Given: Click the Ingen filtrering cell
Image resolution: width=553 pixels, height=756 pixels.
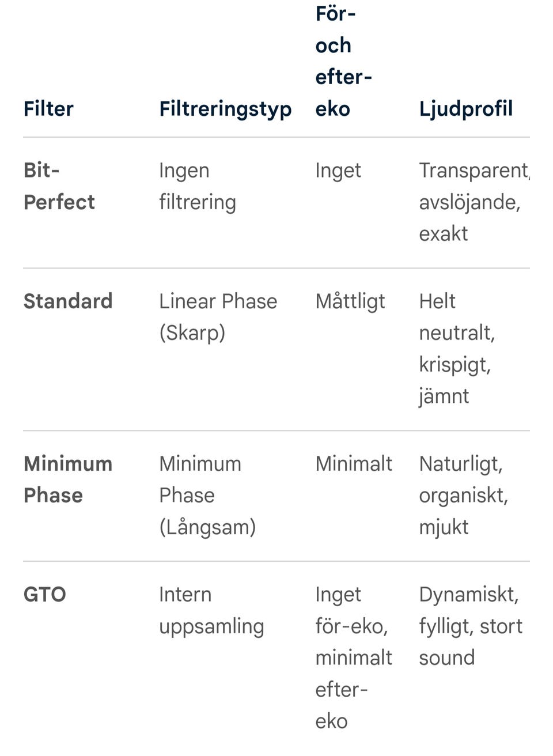Looking at the screenshot, I should (x=198, y=187).
